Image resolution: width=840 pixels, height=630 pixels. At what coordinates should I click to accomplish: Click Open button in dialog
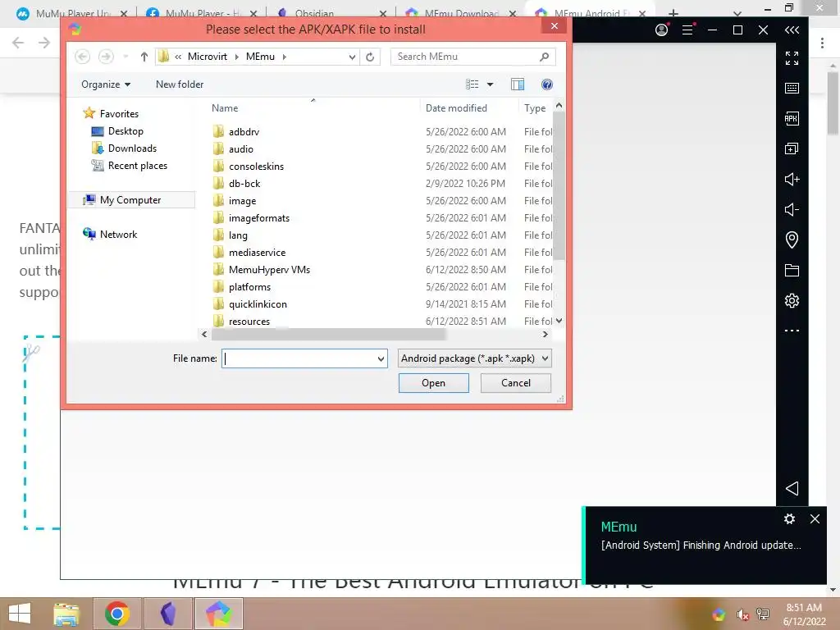(x=433, y=383)
